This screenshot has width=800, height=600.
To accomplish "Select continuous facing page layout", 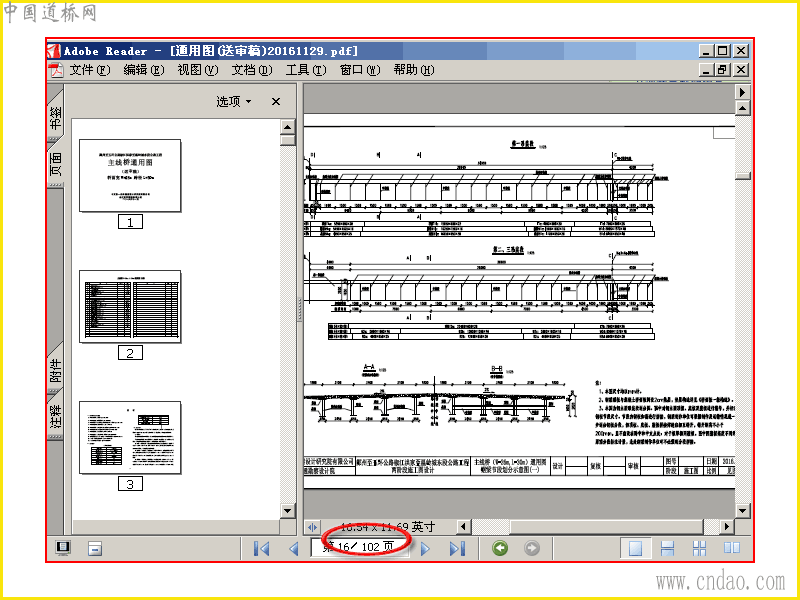I will (x=699, y=548).
